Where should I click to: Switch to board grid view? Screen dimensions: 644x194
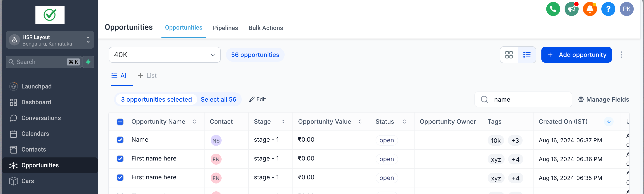(509, 55)
